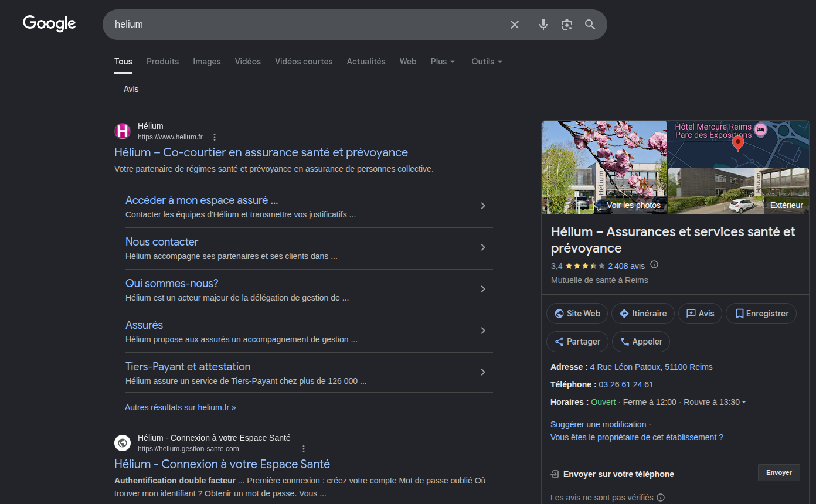This screenshot has width=816, height=504.
Task: Open 'Hélium - Connexion à votre Espace Santé' result
Action: pos(222,464)
